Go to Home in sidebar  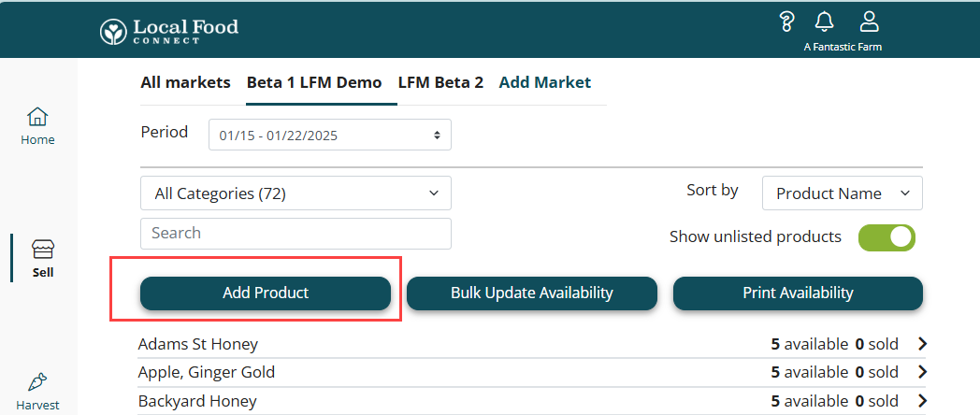point(38,126)
